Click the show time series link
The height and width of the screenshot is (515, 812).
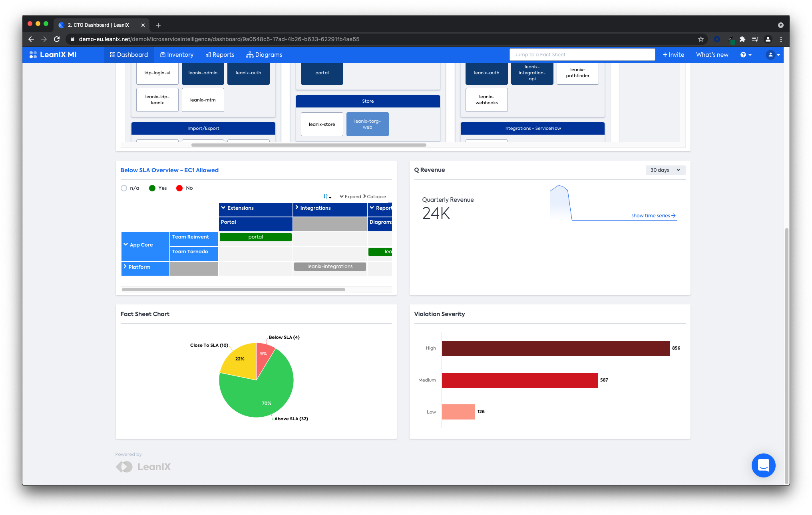point(653,216)
